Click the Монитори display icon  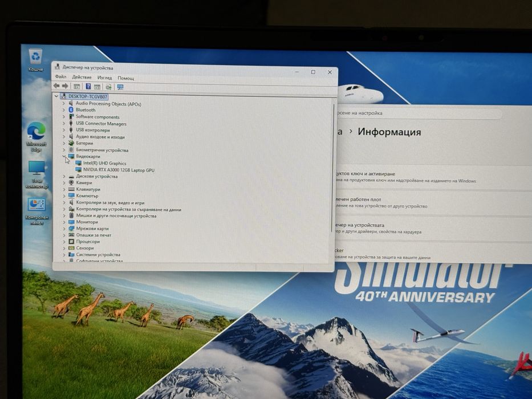pos(71,222)
